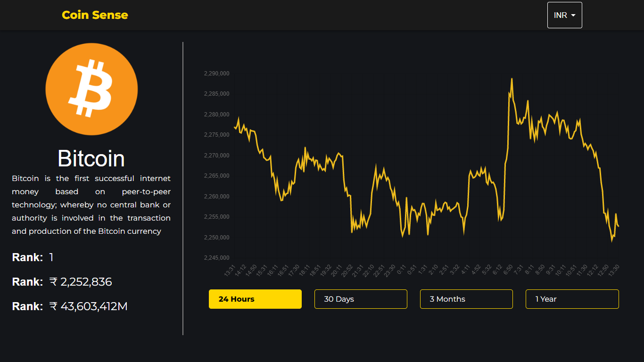
Task: Click the 6:50 x-axis time label
Action: pyautogui.click(x=508, y=270)
